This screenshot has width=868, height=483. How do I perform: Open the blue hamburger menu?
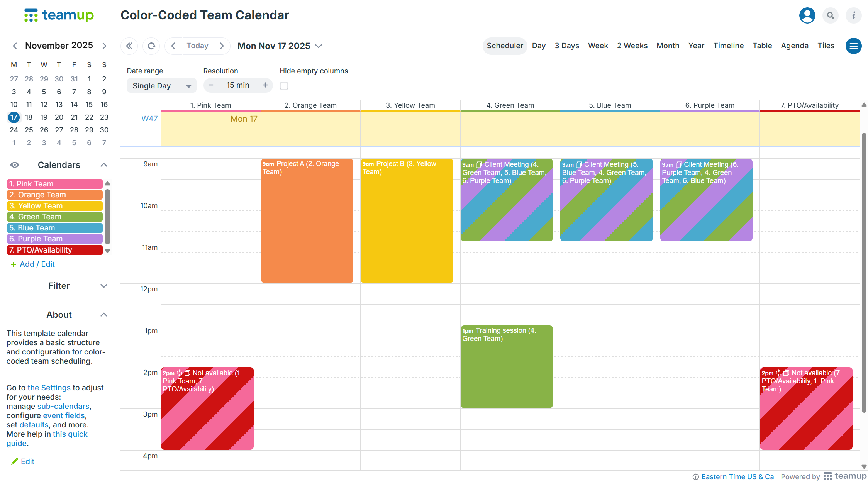(x=854, y=46)
